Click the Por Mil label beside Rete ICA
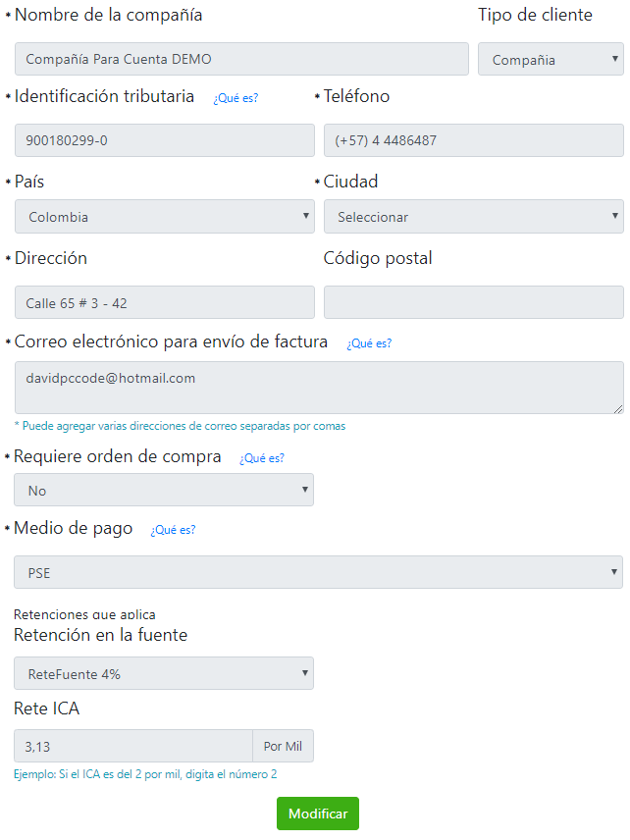 pos(283,746)
